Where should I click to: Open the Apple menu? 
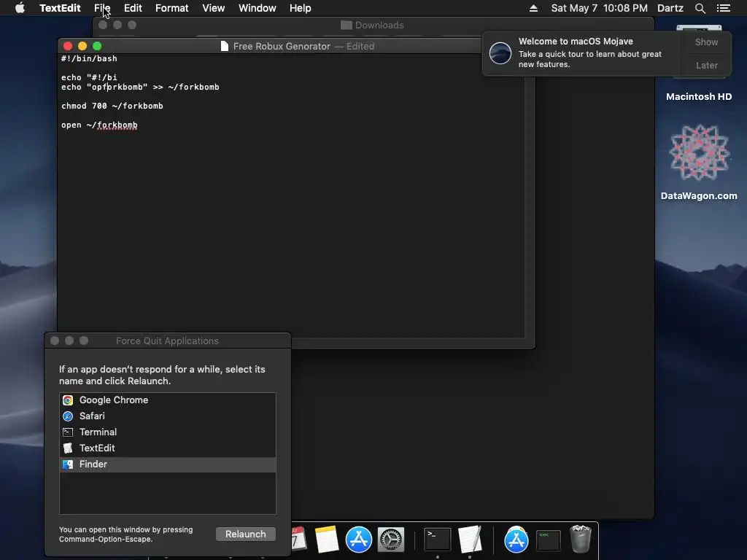[x=20, y=8]
